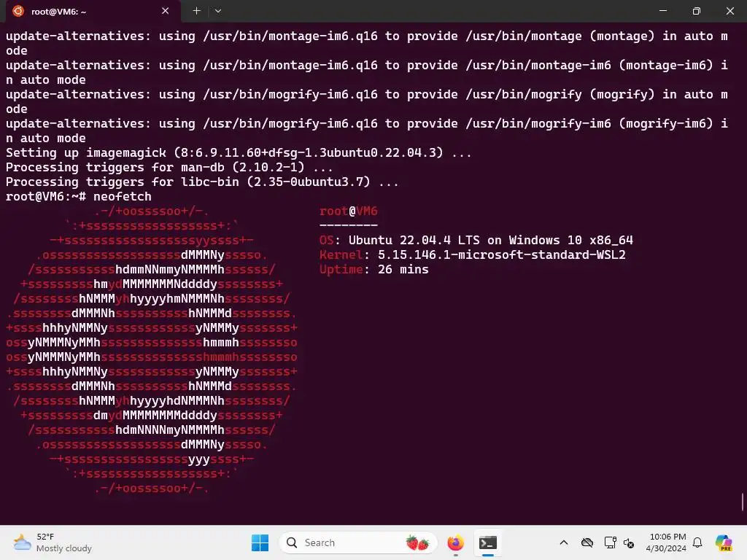Screen dimensions: 747x560
Task: Click the 'Ubuntu 22.04.4 LTS' OS line
Action: coord(476,241)
